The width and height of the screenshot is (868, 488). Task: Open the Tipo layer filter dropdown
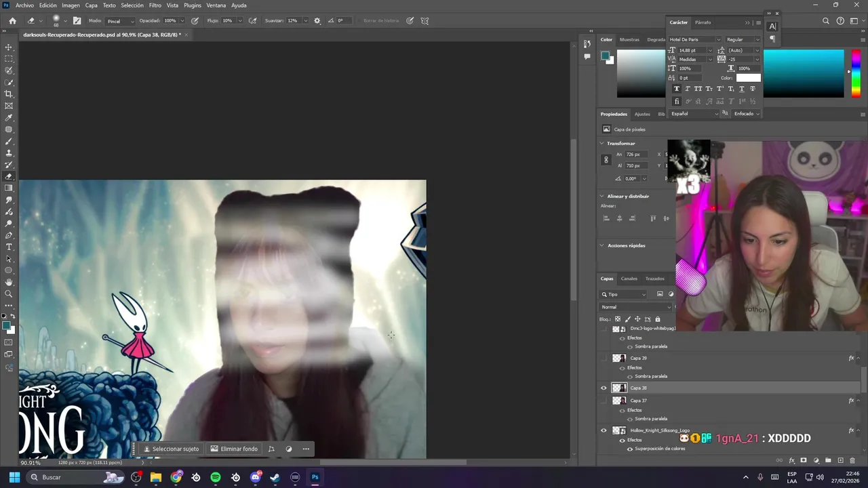pos(624,294)
